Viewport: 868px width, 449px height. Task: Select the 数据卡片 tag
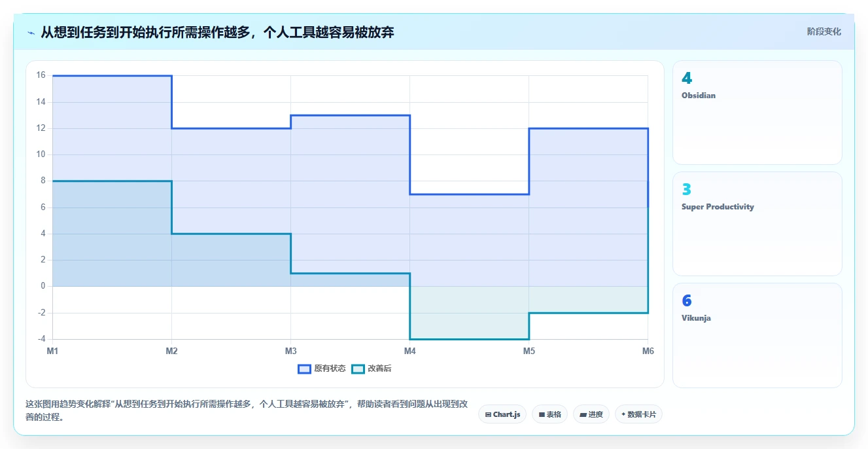point(638,414)
